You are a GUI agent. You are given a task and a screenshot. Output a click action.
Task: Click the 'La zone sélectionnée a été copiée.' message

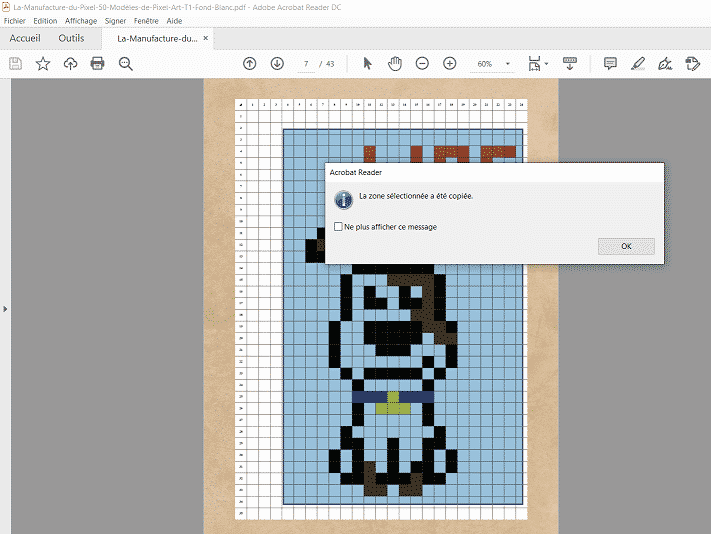tap(416, 196)
